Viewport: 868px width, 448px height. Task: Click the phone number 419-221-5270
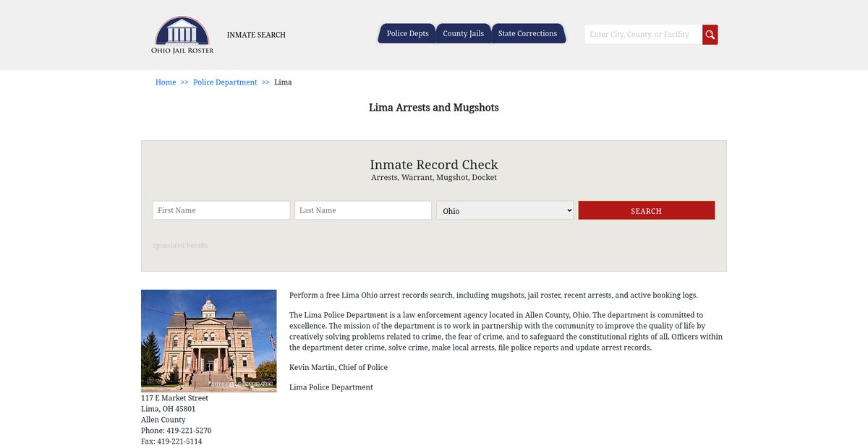coord(189,431)
